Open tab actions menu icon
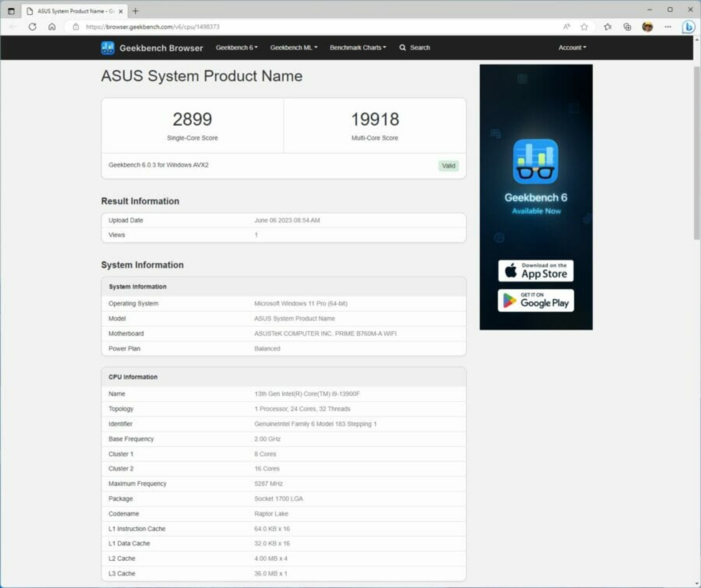This screenshot has height=588, width=701. click(11, 11)
